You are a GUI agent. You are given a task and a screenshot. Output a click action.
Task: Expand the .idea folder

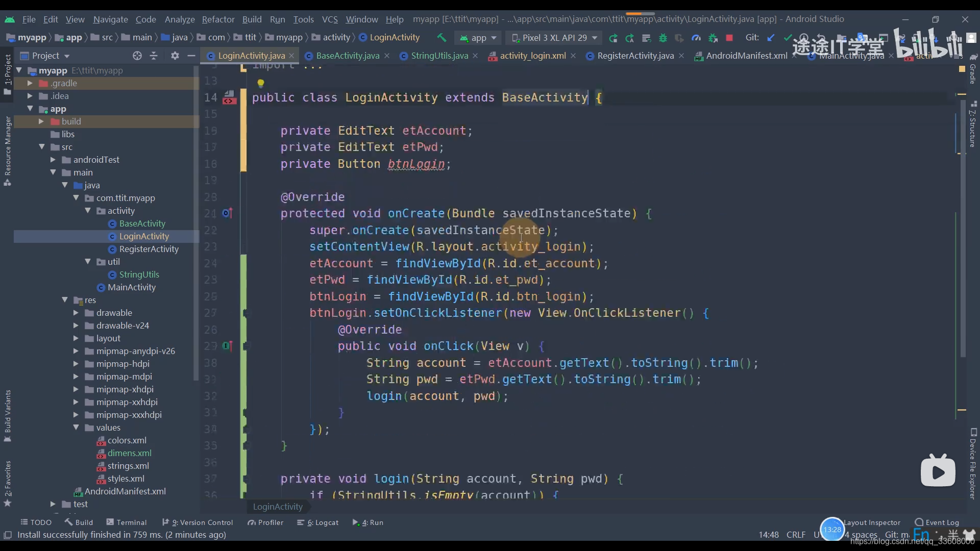30,96
